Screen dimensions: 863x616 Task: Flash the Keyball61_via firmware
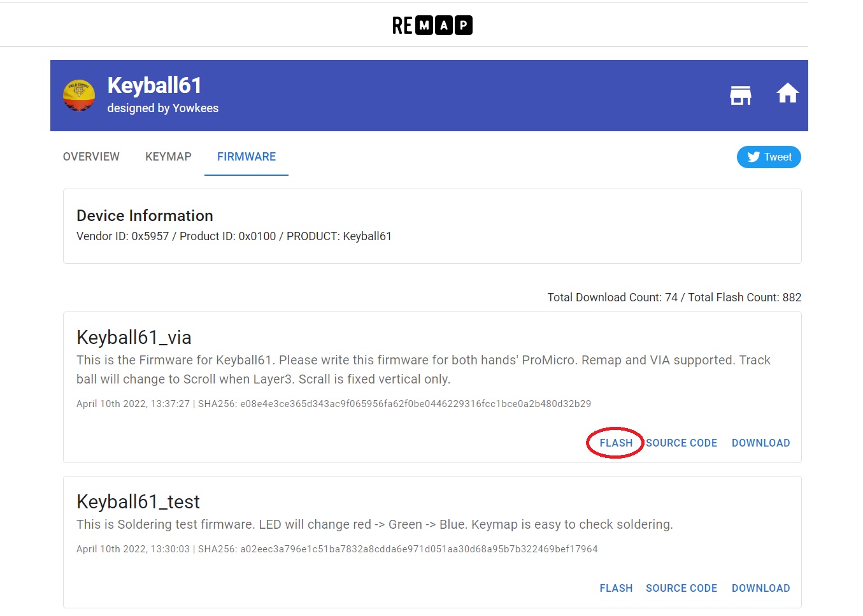pyautogui.click(x=616, y=443)
